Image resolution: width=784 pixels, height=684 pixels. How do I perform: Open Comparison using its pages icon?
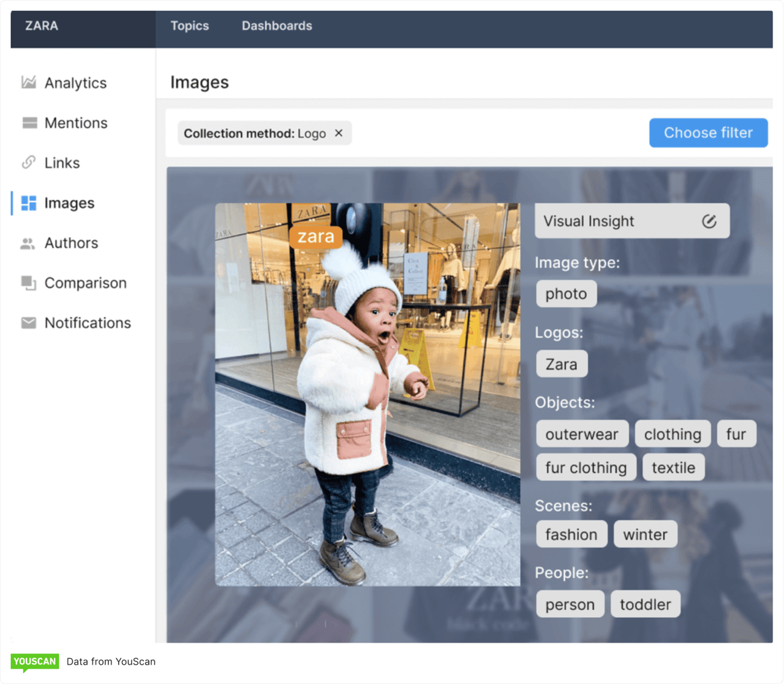click(29, 283)
